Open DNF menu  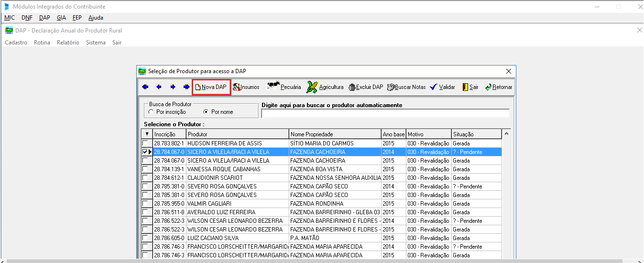(27, 18)
